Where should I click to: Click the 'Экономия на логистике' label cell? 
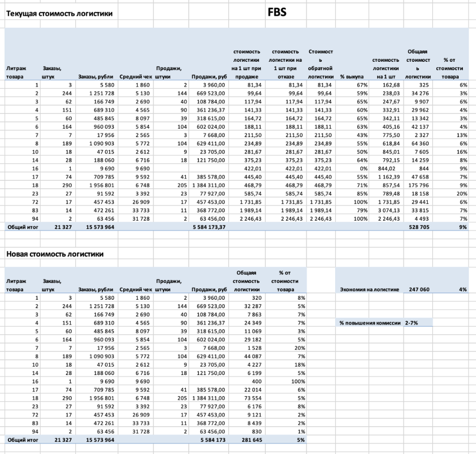370,290
